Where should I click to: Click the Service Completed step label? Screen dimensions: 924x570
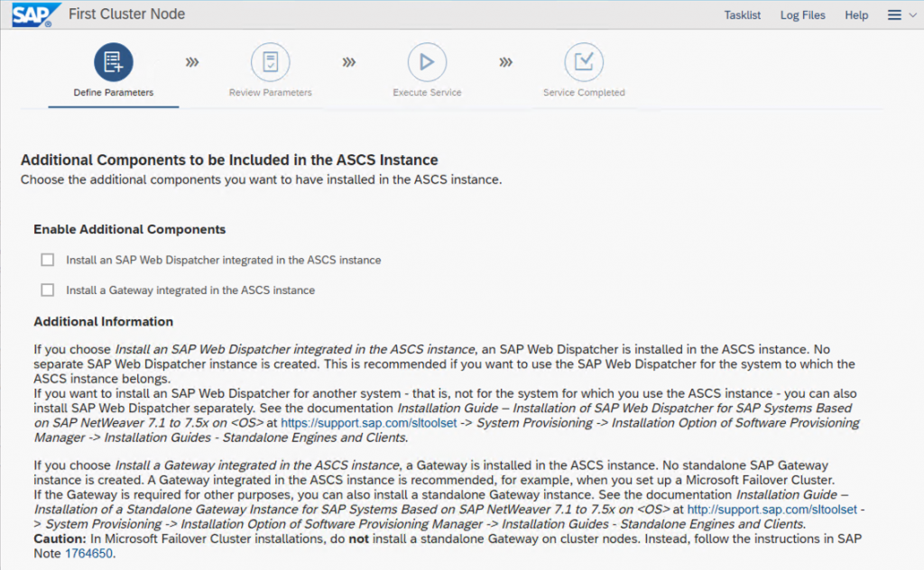point(584,93)
